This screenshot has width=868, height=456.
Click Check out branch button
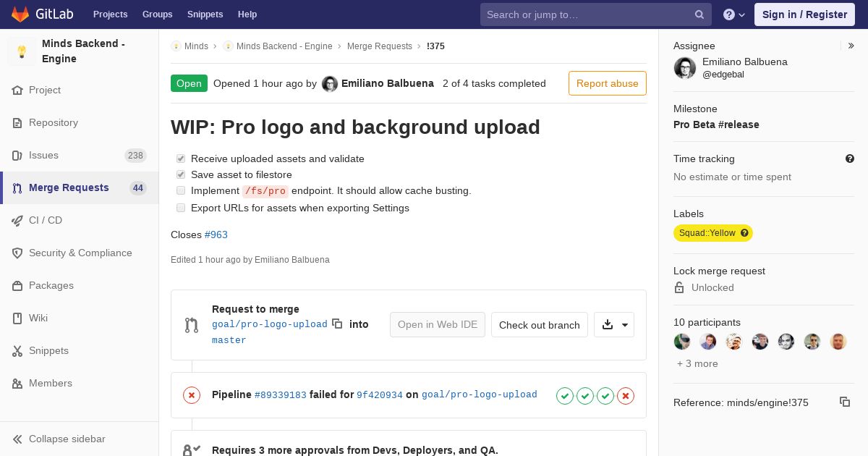(x=540, y=325)
